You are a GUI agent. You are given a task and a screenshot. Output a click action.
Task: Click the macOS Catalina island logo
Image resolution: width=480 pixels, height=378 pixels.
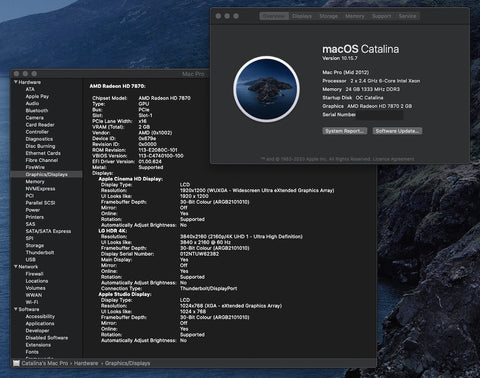coord(266,89)
